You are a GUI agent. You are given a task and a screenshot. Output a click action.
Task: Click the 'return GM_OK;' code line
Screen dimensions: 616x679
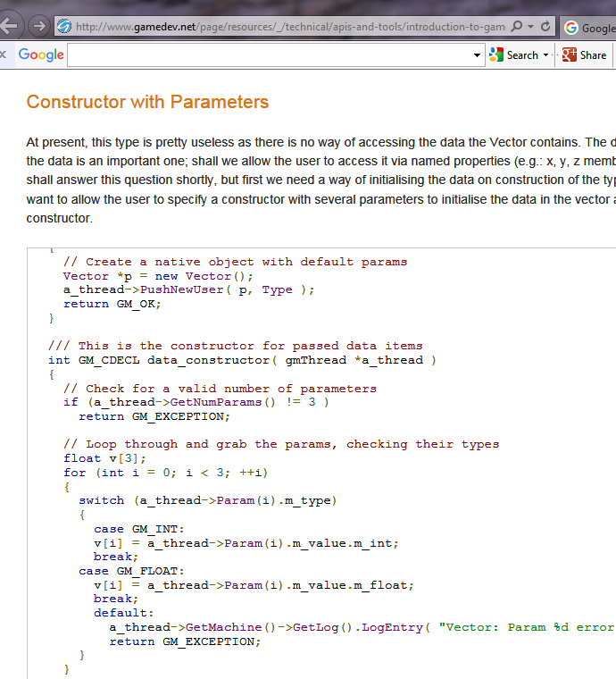[100, 304]
